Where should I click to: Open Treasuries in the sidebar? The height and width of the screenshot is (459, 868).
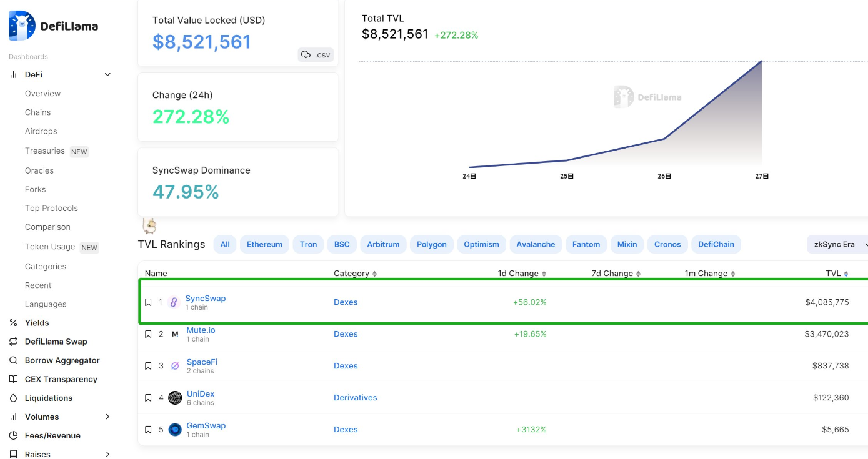point(45,151)
